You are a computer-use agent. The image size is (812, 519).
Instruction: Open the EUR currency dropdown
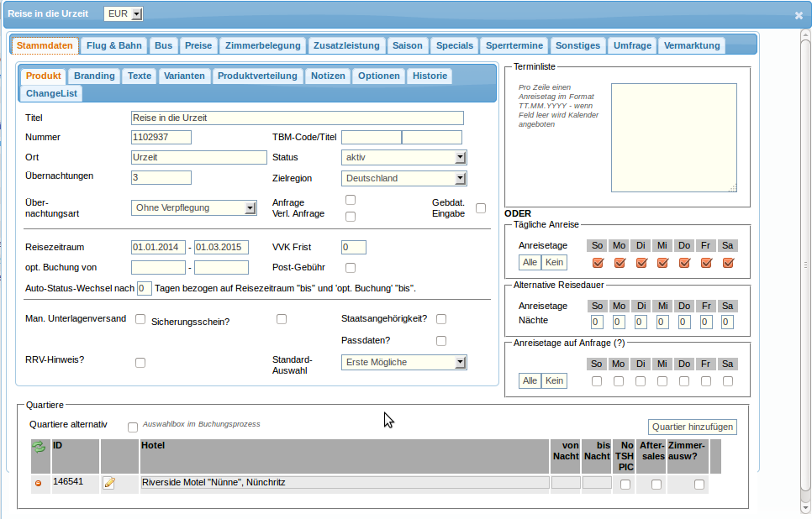click(x=124, y=14)
